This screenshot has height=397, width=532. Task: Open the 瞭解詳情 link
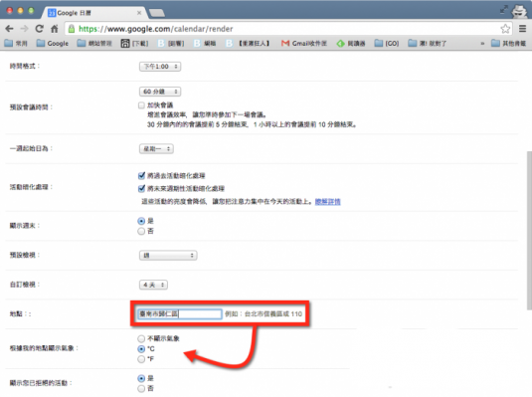(327, 202)
